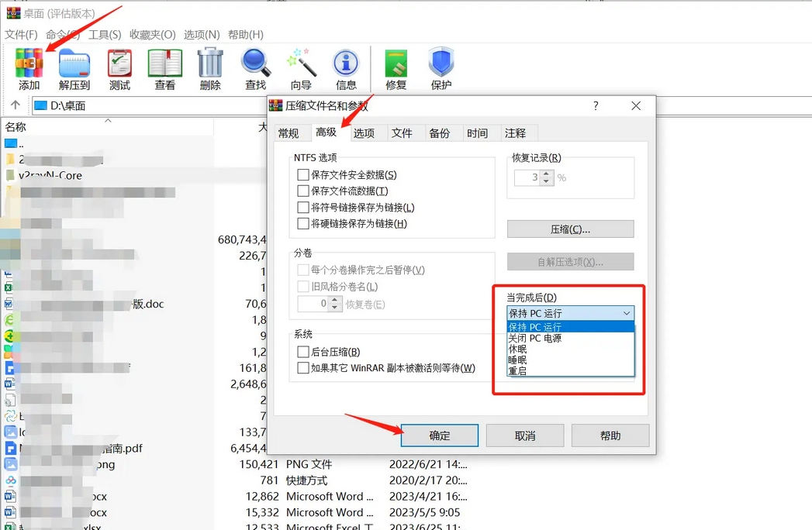The width and height of the screenshot is (812, 530).
Task: Click the 2022/6/21 date cell
Action: (x=428, y=464)
